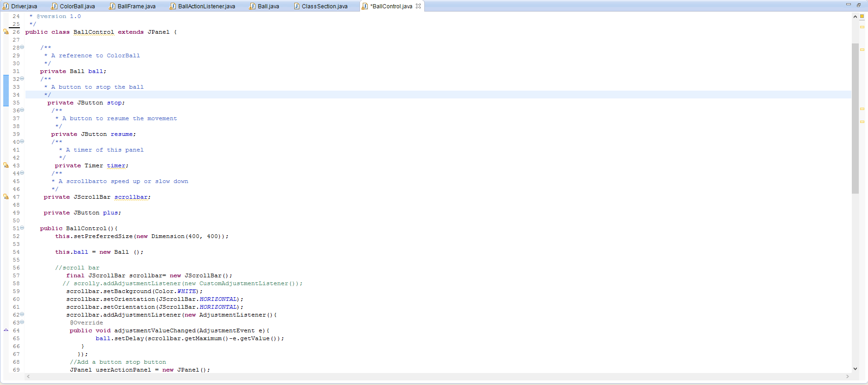Click 'this.setPreferredSize' statement on line 52
The image size is (868, 385).
(x=142, y=236)
